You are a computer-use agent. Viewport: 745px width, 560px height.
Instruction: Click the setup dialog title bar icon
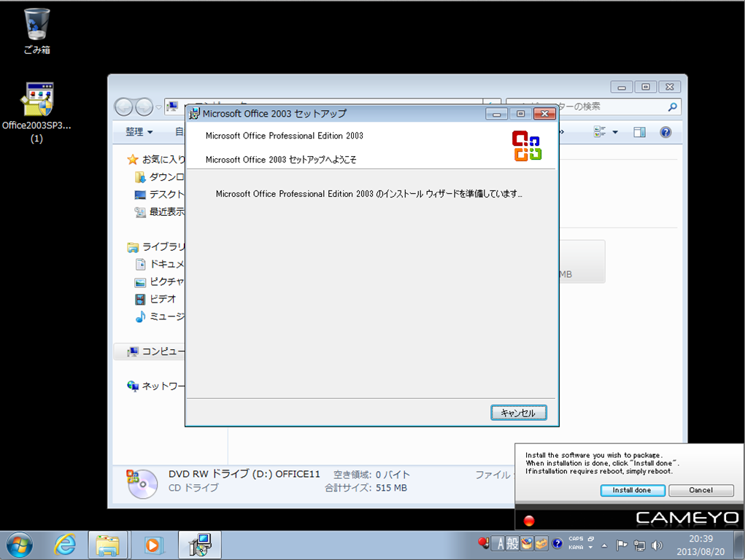(x=194, y=114)
